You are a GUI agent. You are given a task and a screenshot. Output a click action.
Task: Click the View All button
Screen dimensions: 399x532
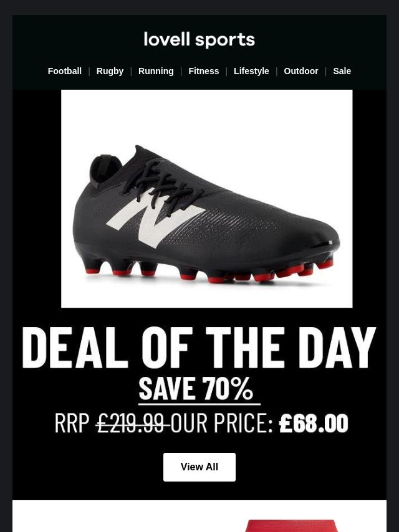199,467
